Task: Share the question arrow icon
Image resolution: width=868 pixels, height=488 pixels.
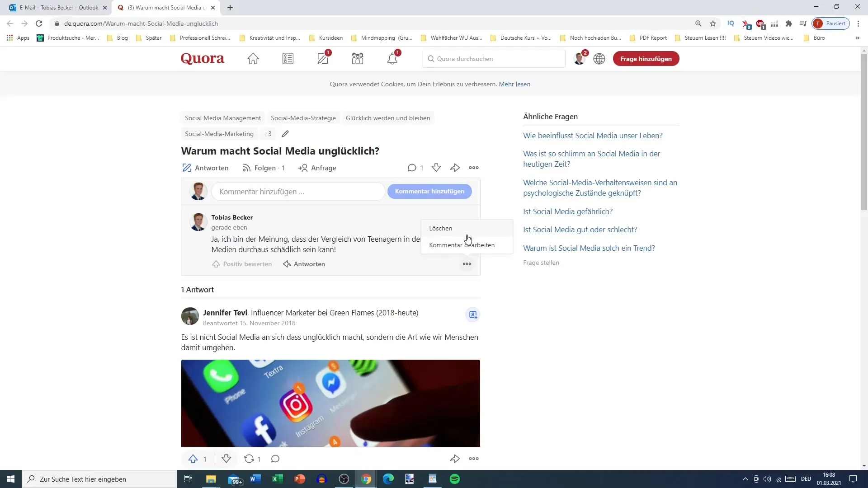Action: click(x=455, y=168)
